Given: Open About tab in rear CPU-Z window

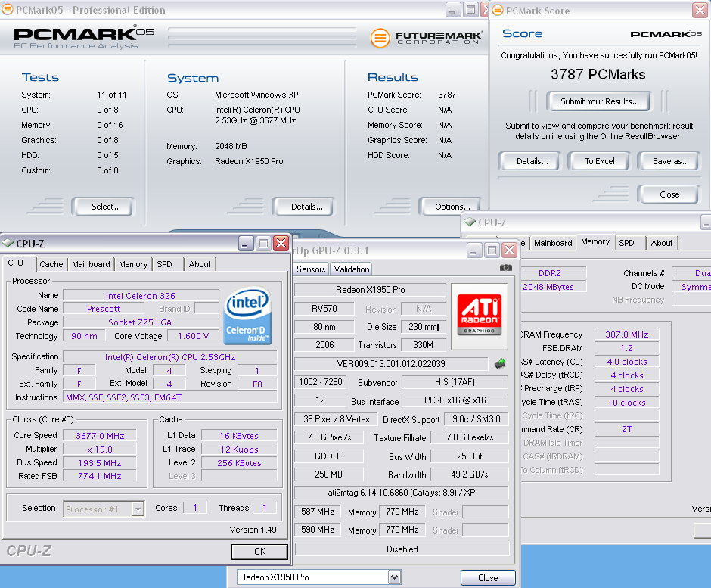Looking at the screenshot, I should click(x=662, y=243).
